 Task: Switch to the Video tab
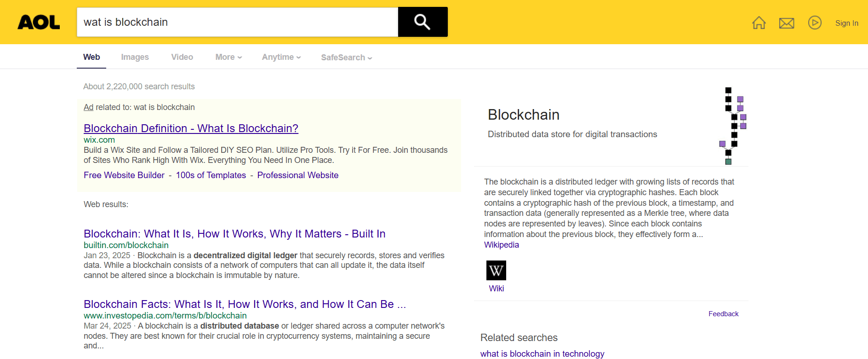coord(182,57)
